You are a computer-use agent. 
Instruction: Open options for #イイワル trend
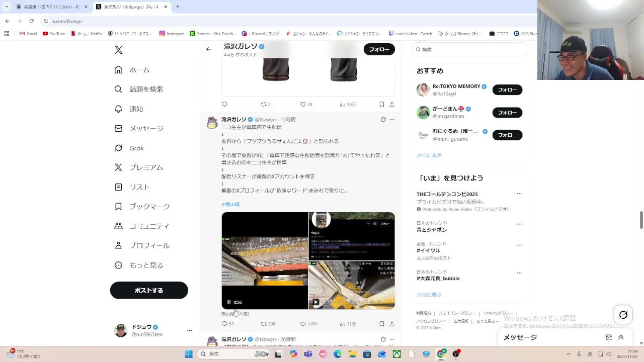point(519,245)
